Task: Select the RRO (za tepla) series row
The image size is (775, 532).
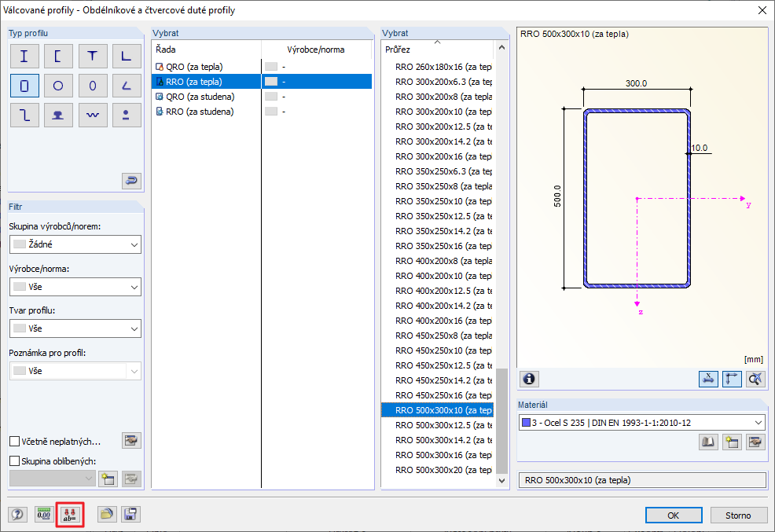Action: 262,82
